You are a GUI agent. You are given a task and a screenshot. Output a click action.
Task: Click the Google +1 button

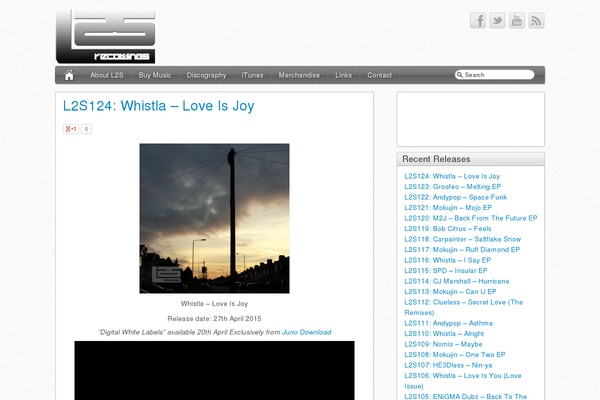coord(71,129)
